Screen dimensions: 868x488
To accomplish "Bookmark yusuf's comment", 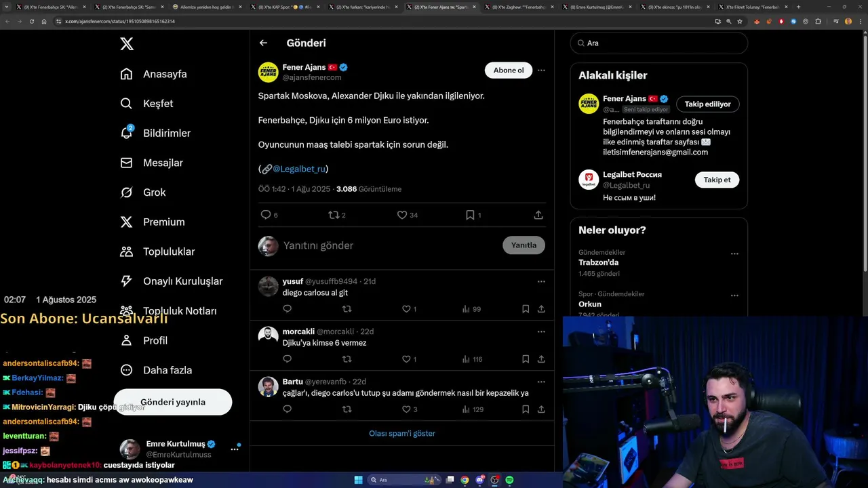I will click(526, 309).
